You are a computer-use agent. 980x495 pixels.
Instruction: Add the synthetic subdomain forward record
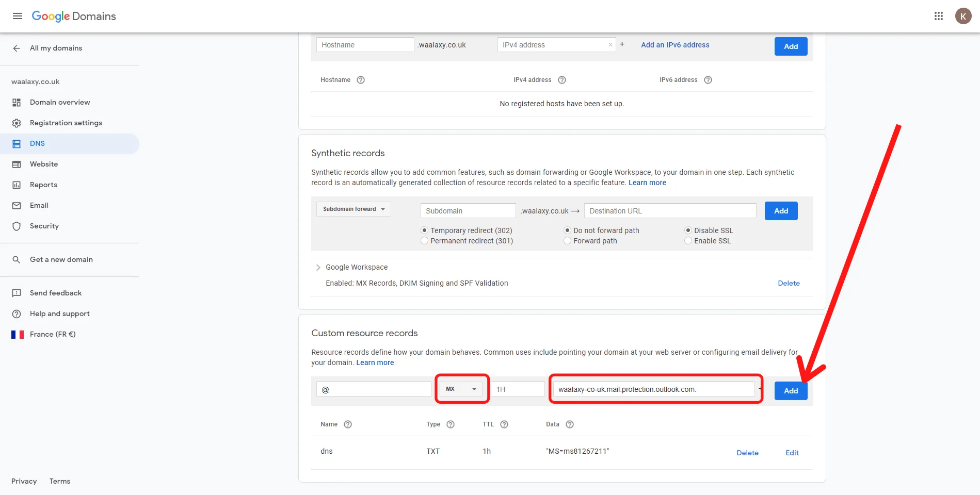781,211
